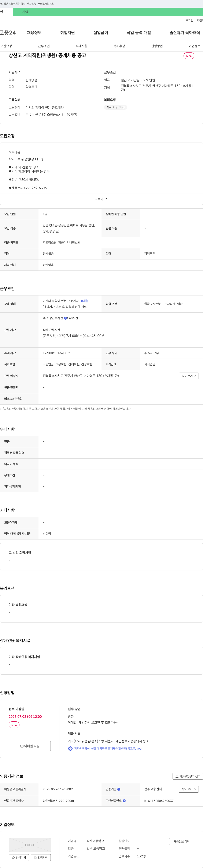Click the 국민연금, 고용보험, 산재보험, 건강보험 cell
The width and height of the screenshot is (203, 868).
(x=67, y=364)
